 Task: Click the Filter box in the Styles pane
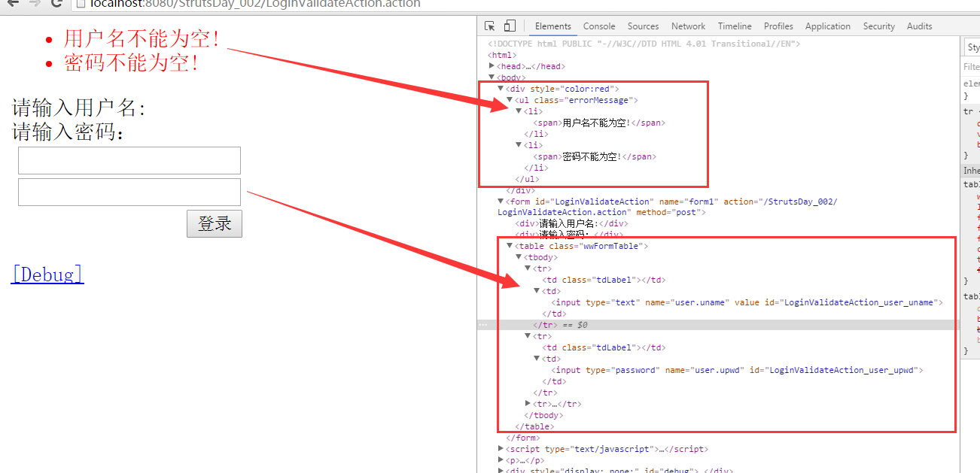point(972,67)
